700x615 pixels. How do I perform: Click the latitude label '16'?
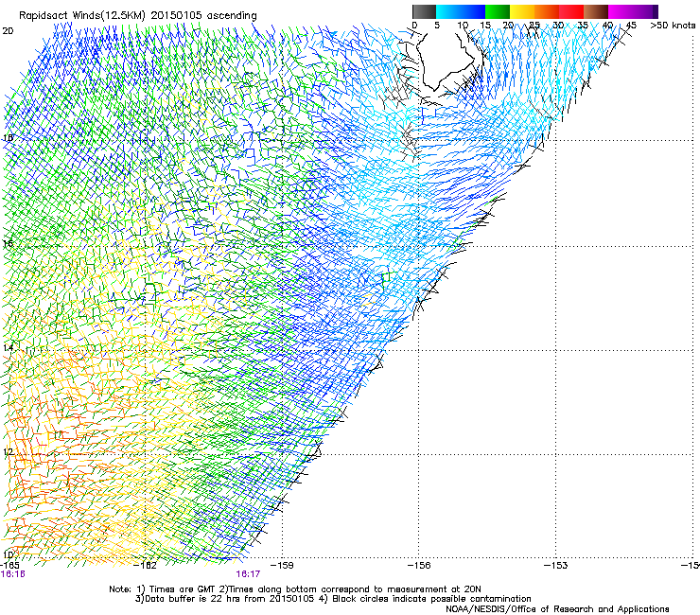[8, 243]
